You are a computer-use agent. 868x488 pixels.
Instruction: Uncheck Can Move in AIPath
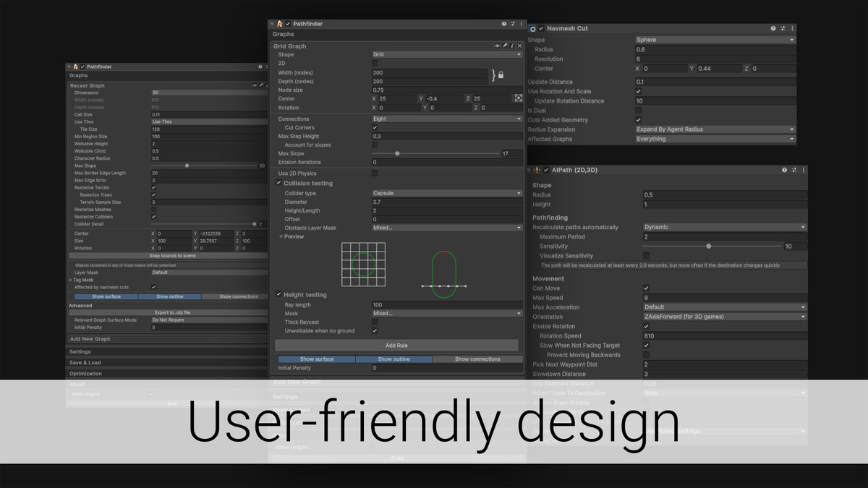pyautogui.click(x=646, y=288)
